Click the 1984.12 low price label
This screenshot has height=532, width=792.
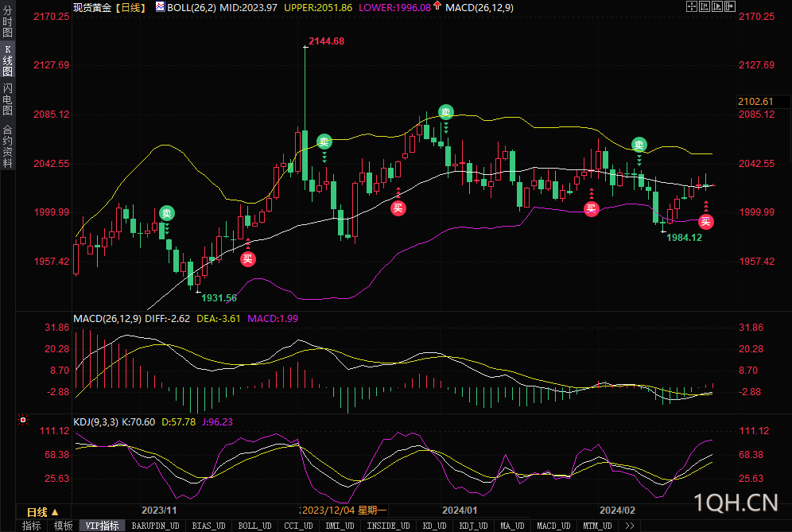(685, 238)
